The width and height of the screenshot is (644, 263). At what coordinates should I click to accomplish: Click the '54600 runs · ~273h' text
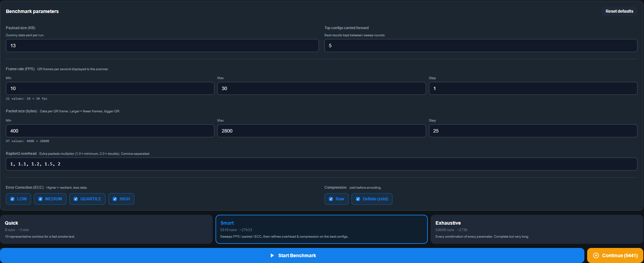coord(451,230)
